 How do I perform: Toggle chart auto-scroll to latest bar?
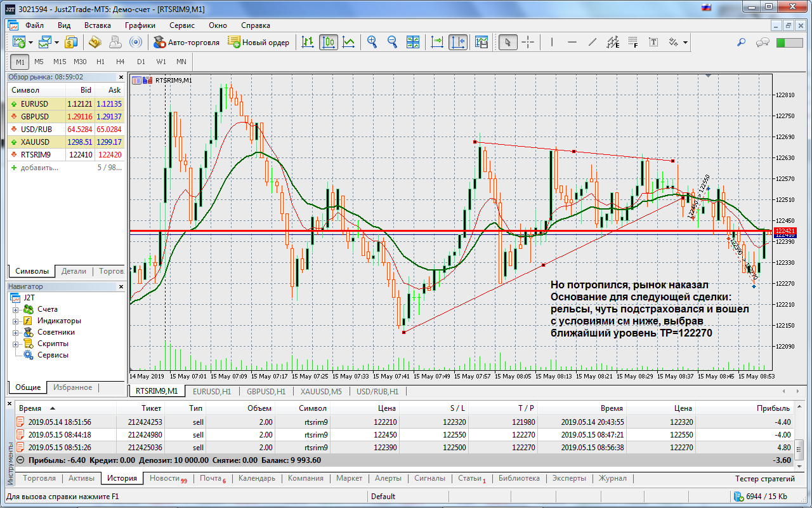pyautogui.click(x=437, y=42)
